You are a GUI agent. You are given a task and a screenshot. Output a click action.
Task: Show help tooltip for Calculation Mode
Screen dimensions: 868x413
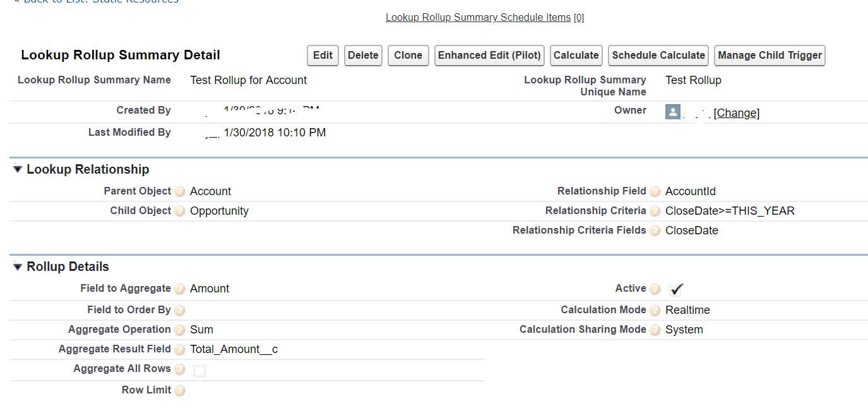click(655, 310)
